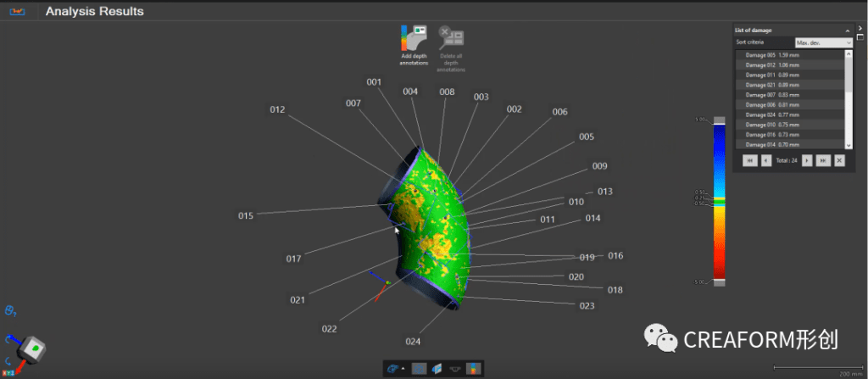868x379 pixels.
Task: Go to the first damage item
Action: tap(749, 159)
